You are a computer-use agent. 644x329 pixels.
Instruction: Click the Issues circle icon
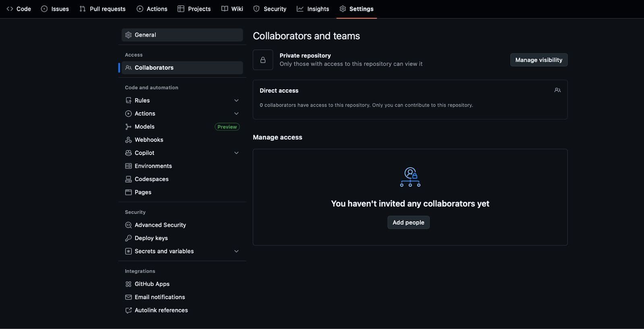44,9
